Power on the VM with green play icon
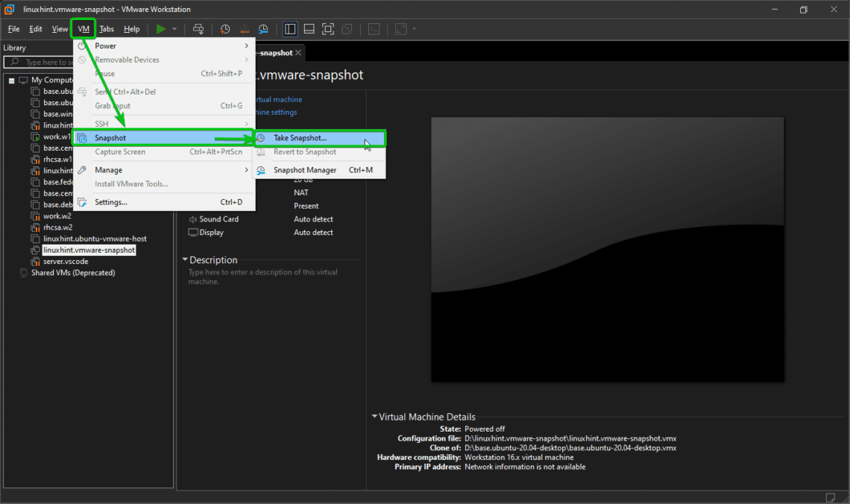 [x=160, y=29]
